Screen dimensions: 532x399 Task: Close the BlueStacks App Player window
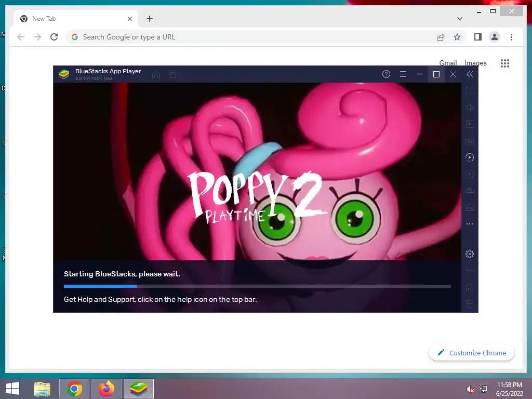tap(453, 74)
